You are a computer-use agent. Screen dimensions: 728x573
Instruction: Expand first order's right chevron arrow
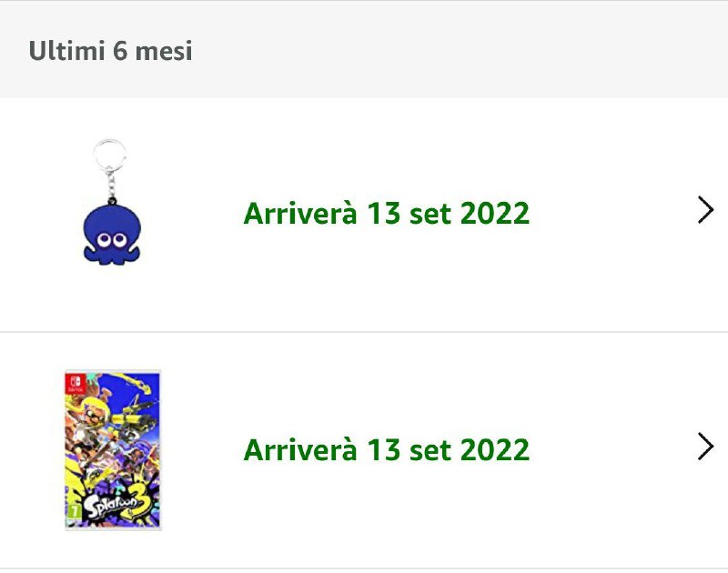pyautogui.click(x=705, y=211)
